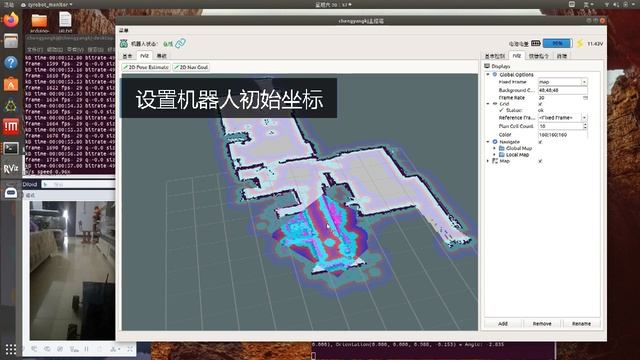
Task: Click the yellow lightning voltage icon
Action: pyautogui.click(x=580, y=43)
